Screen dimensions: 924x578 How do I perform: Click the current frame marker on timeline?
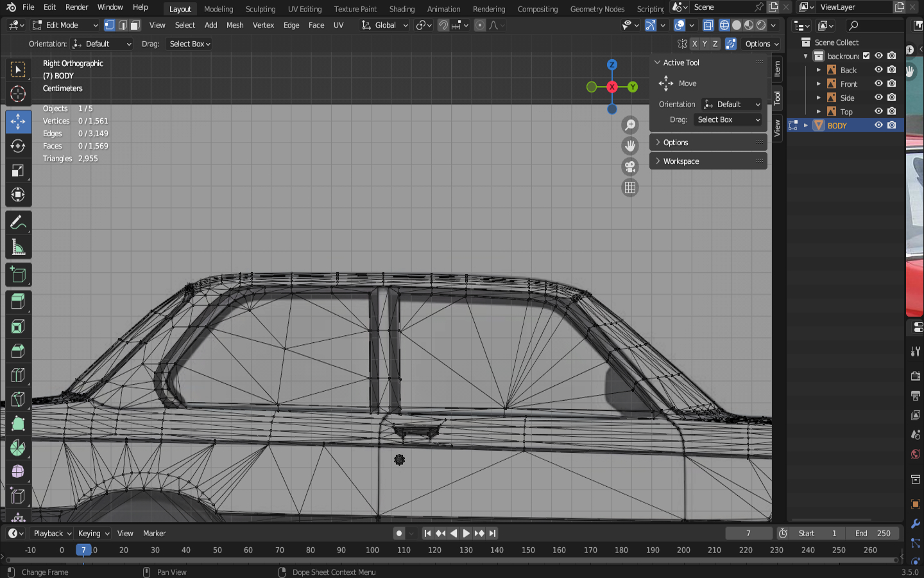coord(83,550)
